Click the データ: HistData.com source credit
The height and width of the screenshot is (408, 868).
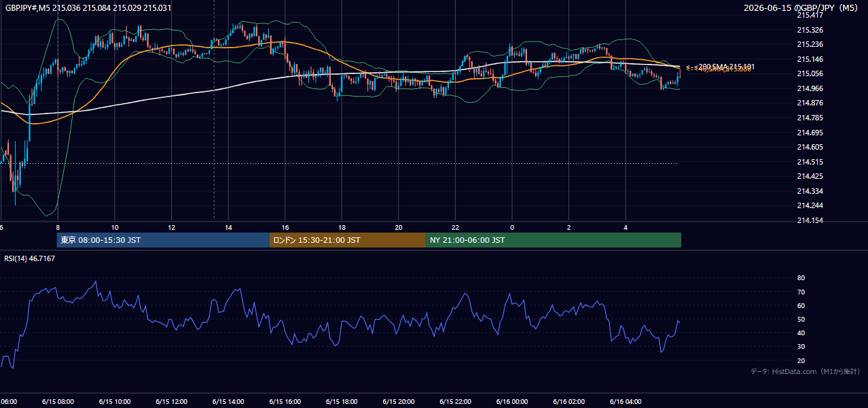(x=806, y=371)
